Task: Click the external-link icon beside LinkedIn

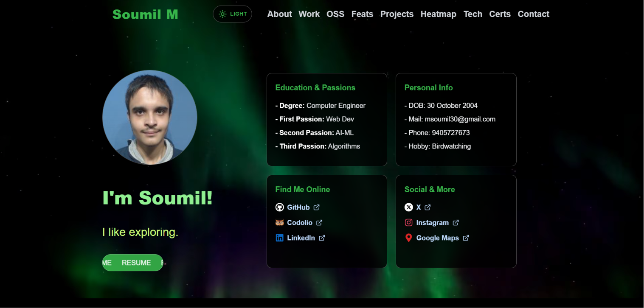Action: pos(322,238)
